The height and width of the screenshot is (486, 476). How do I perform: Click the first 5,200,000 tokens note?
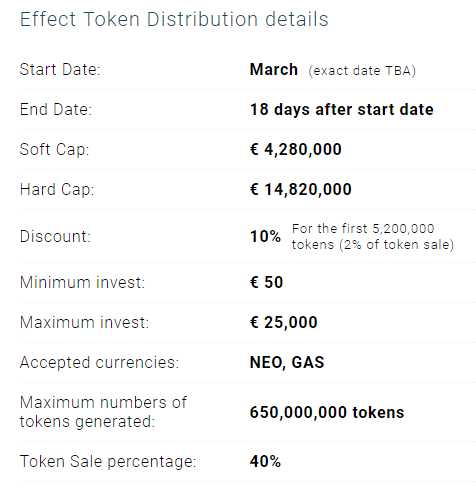pos(373,237)
